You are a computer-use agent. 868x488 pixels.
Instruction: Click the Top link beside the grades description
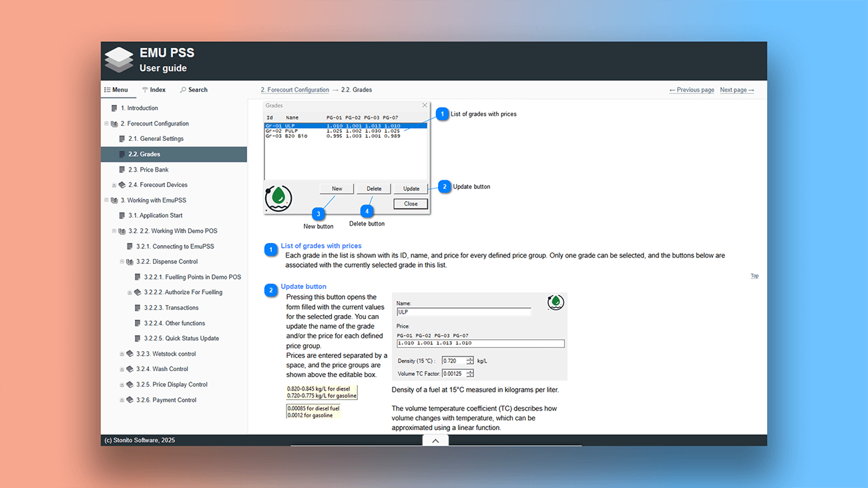[x=754, y=275]
